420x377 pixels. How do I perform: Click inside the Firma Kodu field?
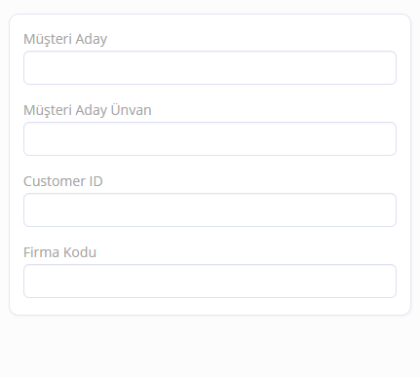click(210, 281)
